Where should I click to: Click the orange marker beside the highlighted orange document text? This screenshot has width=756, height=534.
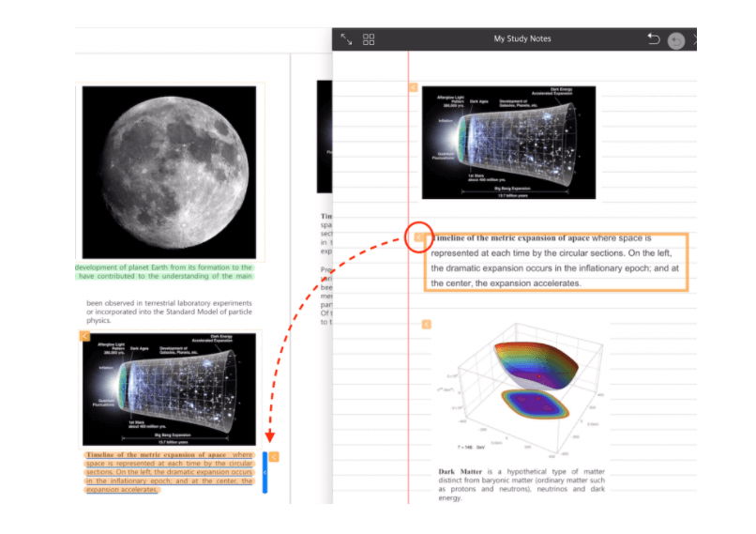(x=274, y=457)
